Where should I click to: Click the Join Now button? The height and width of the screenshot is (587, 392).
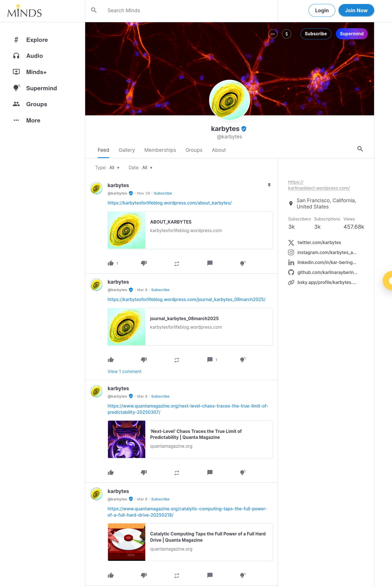coord(356,11)
